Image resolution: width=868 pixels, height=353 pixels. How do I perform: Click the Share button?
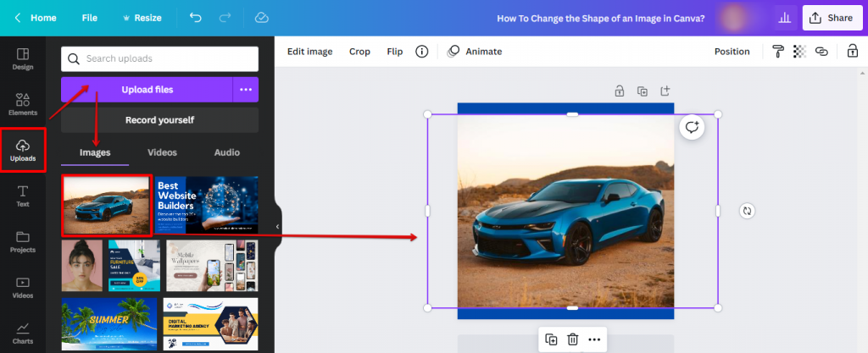point(832,18)
